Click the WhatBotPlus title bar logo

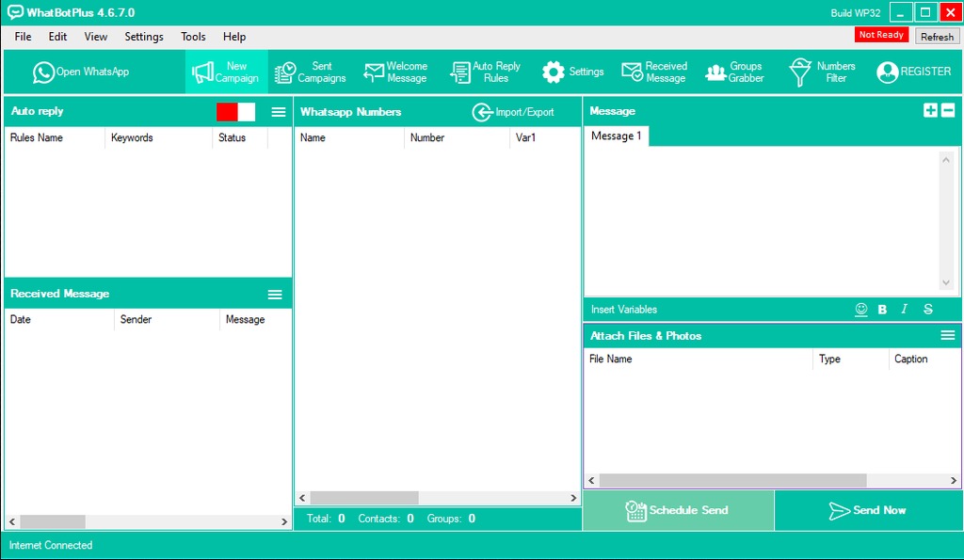click(15, 12)
